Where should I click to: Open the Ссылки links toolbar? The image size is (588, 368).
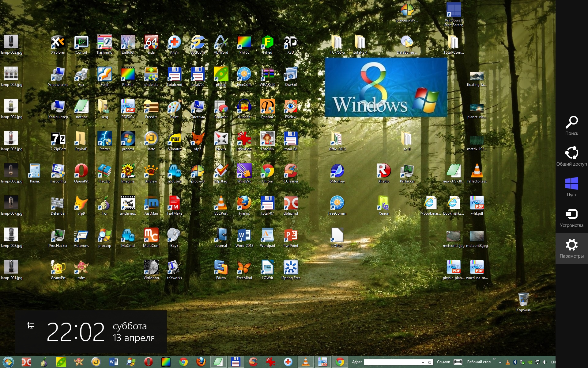pyautogui.click(x=443, y=362)
